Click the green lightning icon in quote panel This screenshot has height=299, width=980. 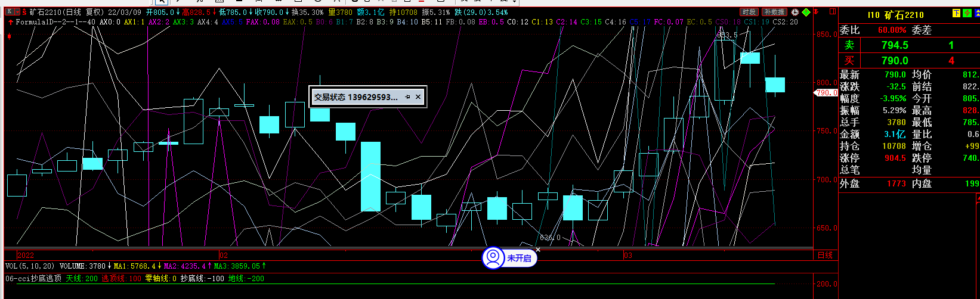966,14
